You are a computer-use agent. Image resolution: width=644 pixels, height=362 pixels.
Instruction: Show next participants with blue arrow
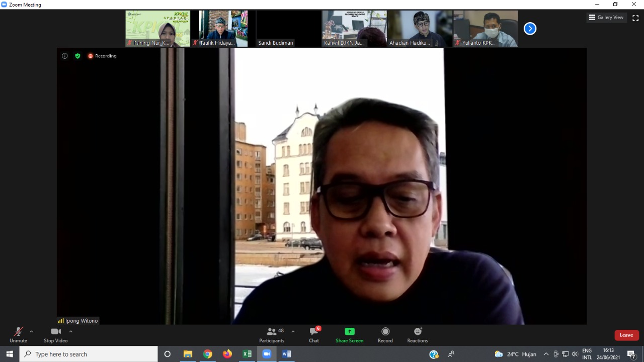click(530, 29)
